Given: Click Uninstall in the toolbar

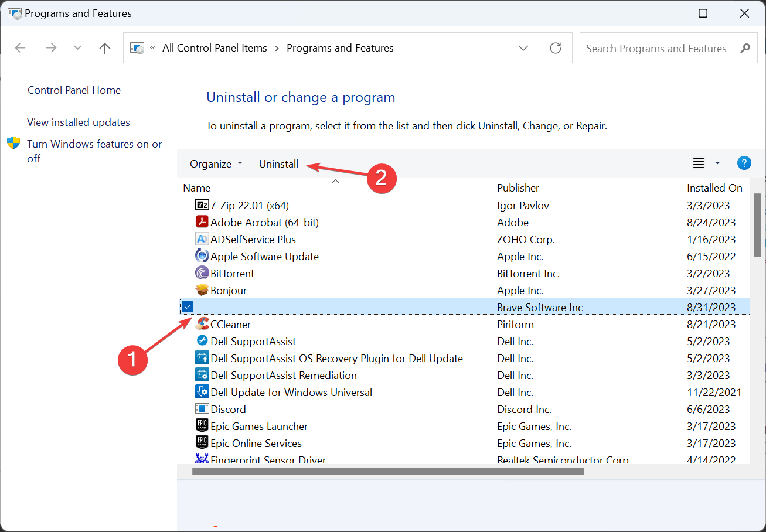Looking at the screenshot, I should click(x=279, y=164).
